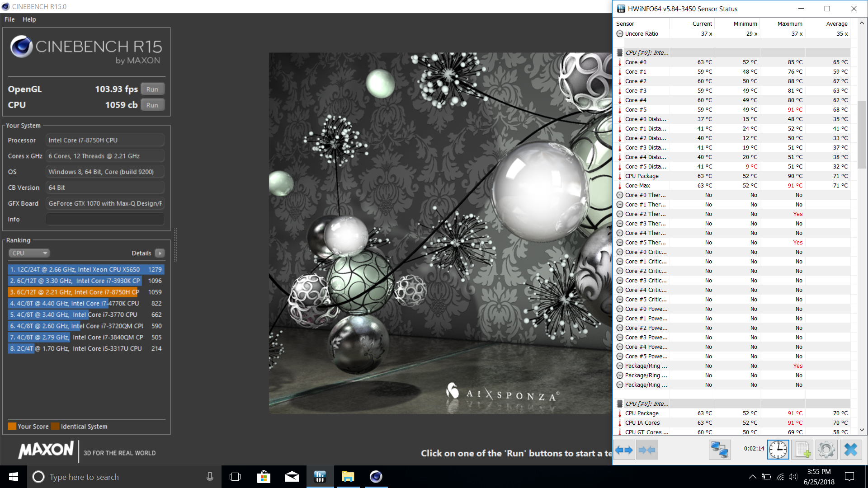This screenshot has width=868, height=488.
Task: Run the CPU benchmark
Action: click(152, 105)
